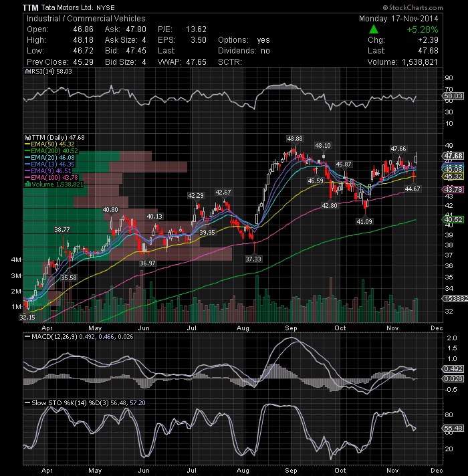This screenshot has width=468, height=476.
Task: Click the Bid value 47.45
Action: pos(136,51)
